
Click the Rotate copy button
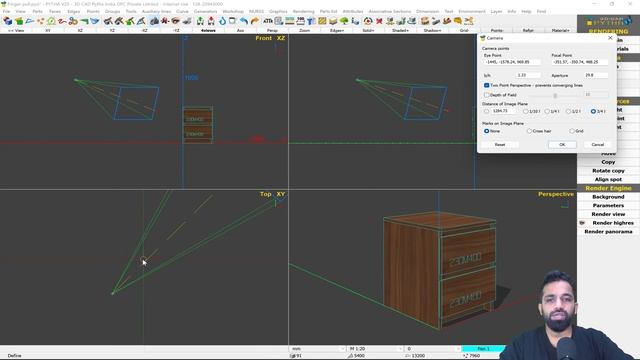point(608,171)
